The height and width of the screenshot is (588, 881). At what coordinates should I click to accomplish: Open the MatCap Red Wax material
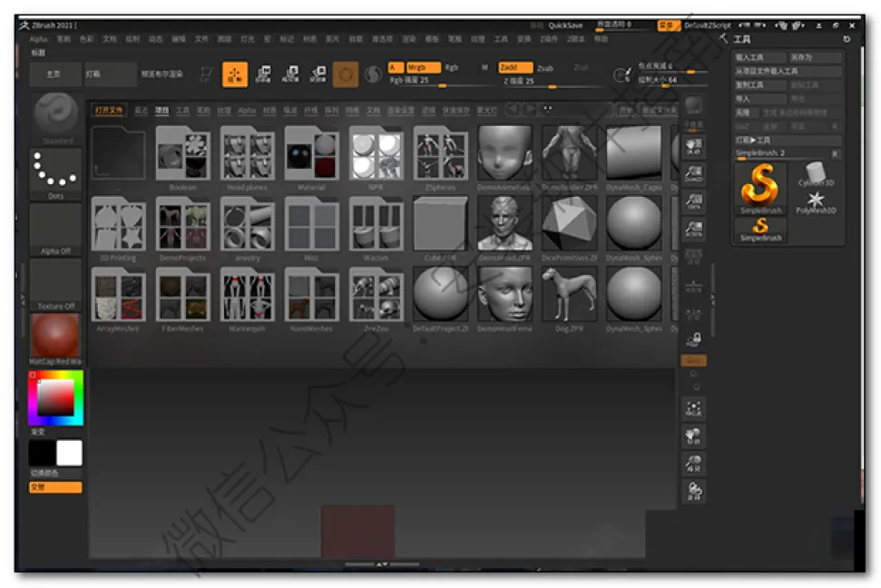pos(56,339)
